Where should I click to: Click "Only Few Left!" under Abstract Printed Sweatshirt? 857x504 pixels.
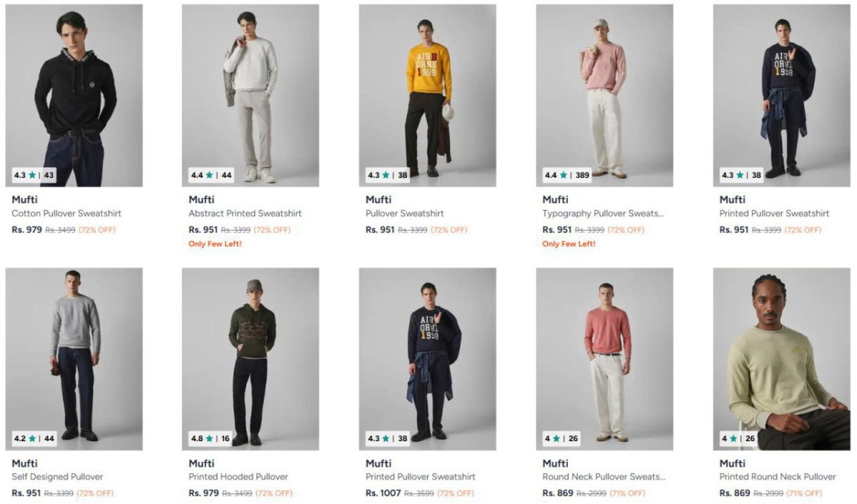click(215, 244)
